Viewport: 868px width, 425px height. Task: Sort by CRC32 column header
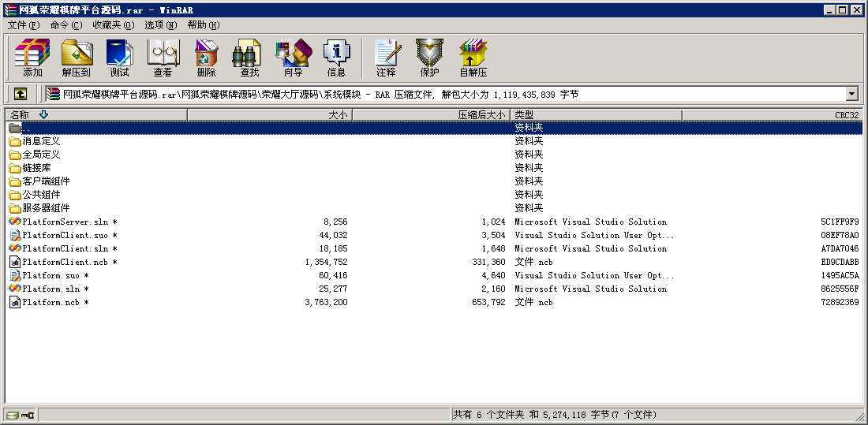[x=773, y=114]
